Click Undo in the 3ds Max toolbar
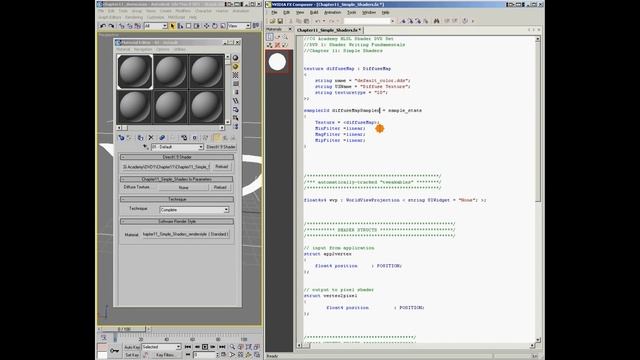This screenshot has width=640, height=360. tap(103, 26)
